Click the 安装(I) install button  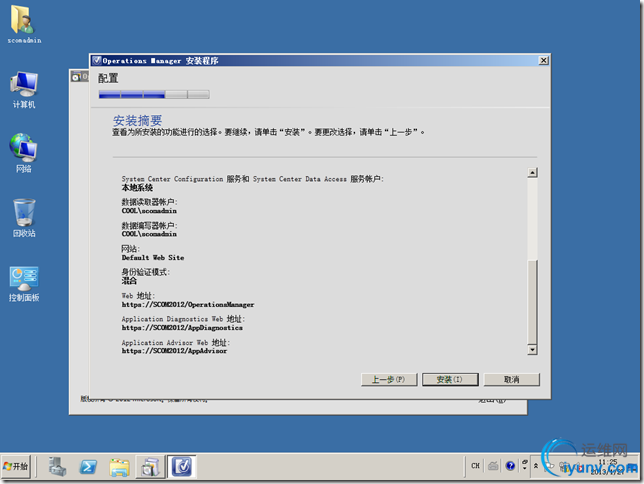450,379
